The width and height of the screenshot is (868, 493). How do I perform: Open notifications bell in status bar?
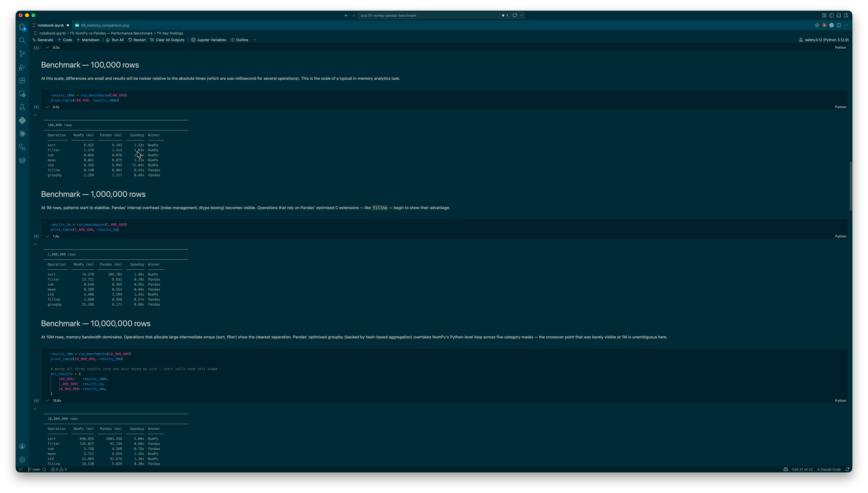pos(847,469)
